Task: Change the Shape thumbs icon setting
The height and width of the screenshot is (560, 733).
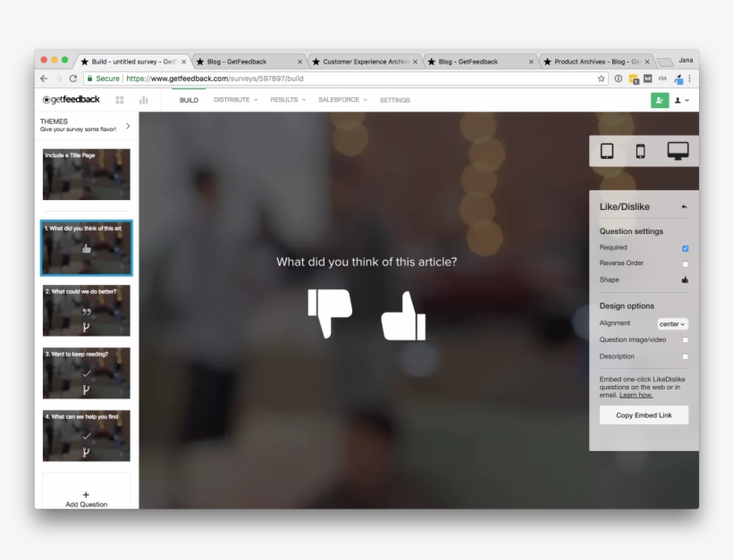Action: click(x=685, y=280)
